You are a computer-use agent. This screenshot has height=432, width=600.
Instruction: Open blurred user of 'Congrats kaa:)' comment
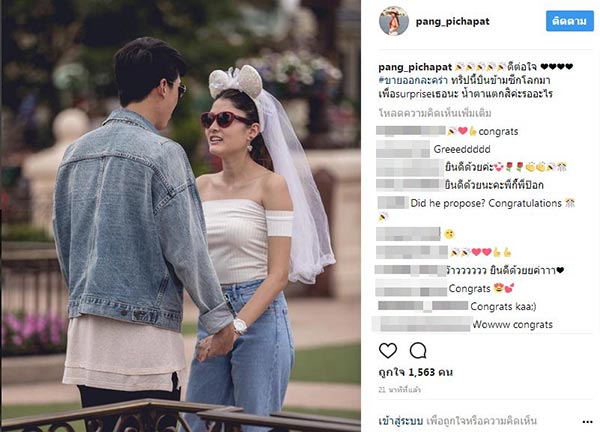[423, 306]
